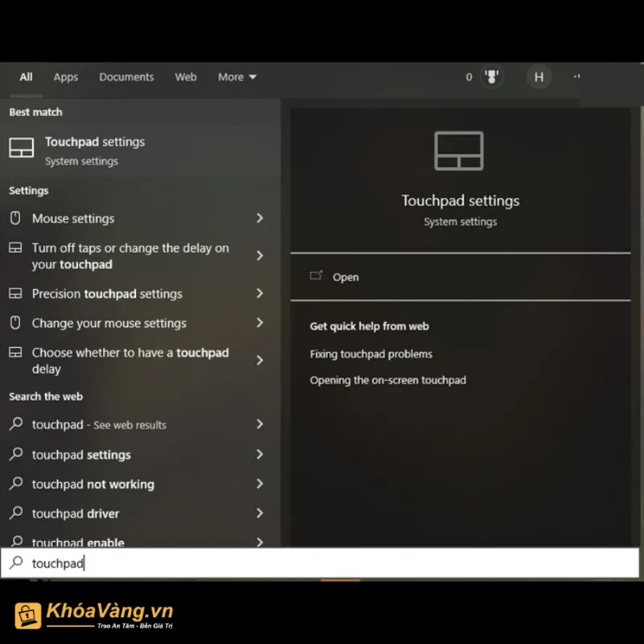Image resolution: width=644 pixels, height=644 pixels.
Task: Open Fixing touchpad problems help link
Action: tap(371, 354)
